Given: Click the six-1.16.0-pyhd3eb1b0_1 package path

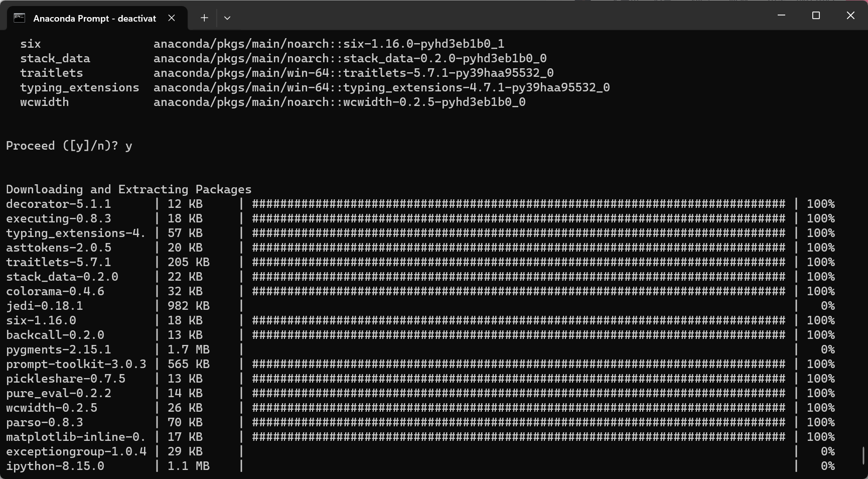Looking at the screenshot, I should (x=329, y=44).
